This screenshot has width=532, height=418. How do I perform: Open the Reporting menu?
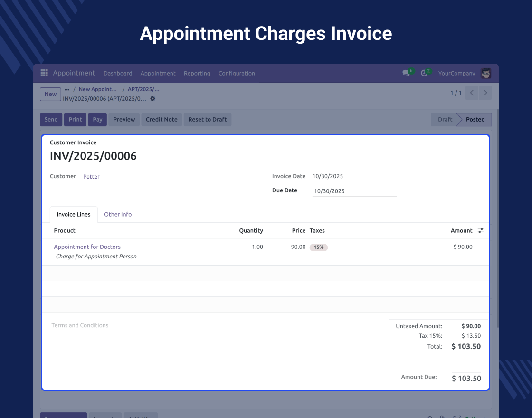[x=197, y=73]
